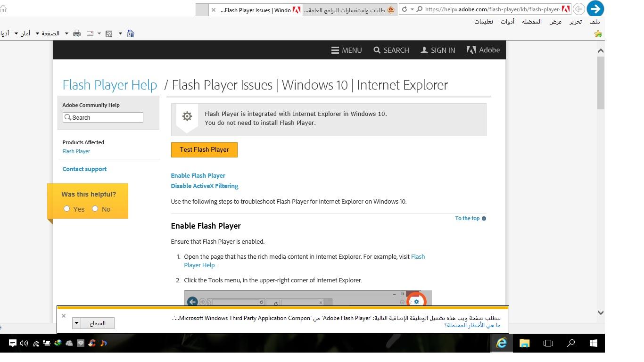The height and width of the screenshot is (362, 644).
Task: Select the Yes radio under Was this helpful
Action: tap(66, 208)
